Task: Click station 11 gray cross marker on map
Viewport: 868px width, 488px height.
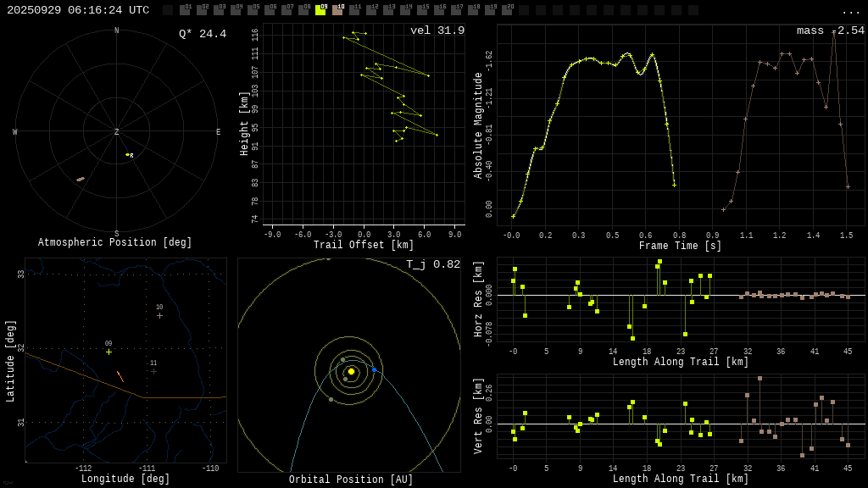Action: (x=153, y=371)
